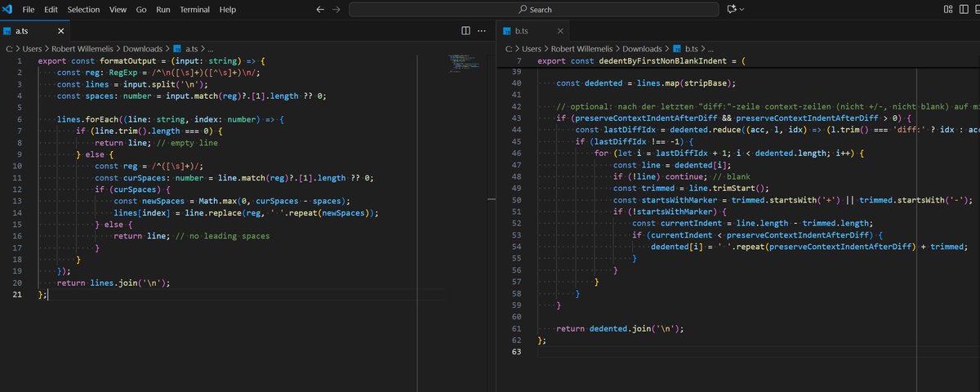Click 'startsWithMarker' declaration on line 50
The image size is (980, 392).
point(679,200)
